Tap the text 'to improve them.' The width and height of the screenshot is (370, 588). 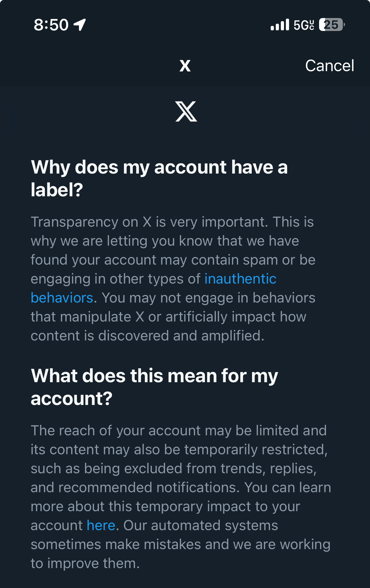85,563
